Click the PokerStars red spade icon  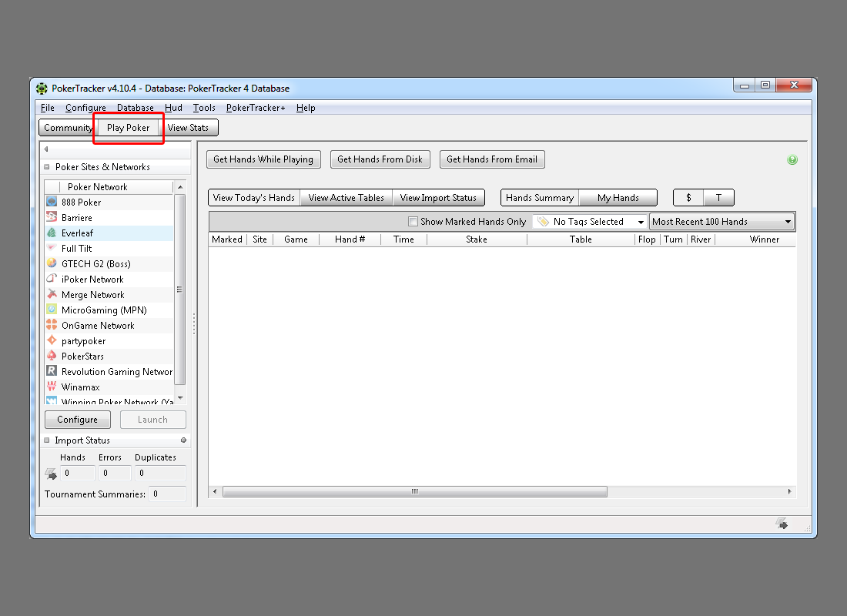(52, 356)
